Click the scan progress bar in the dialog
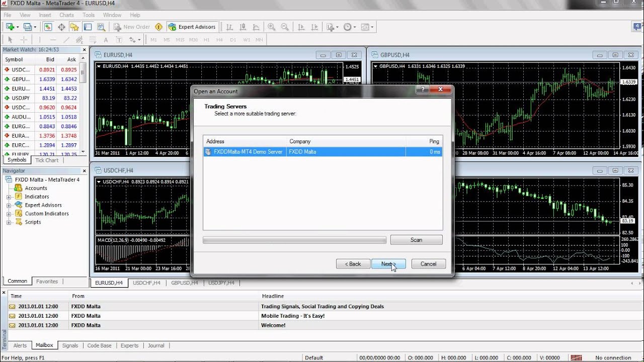Image resolution: width=644 pixels, height=362 pixels. (x=294, y=240)
